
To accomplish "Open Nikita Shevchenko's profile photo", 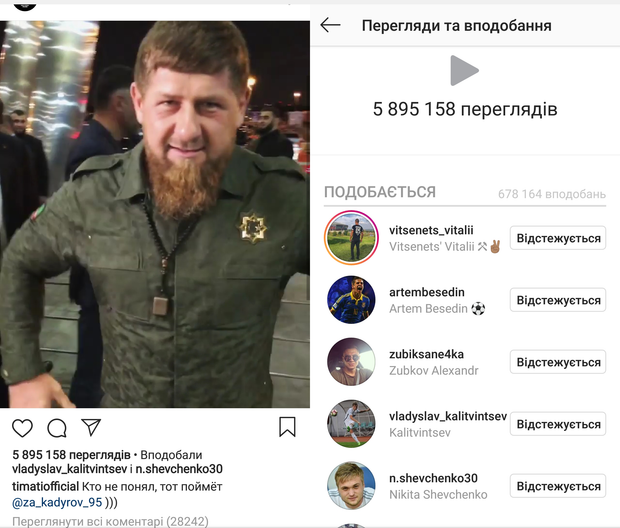I will [x=351, y=486].
